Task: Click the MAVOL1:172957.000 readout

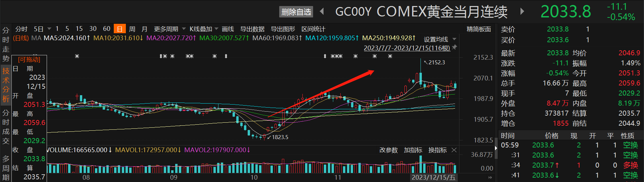Action: [x=148, y=150]
